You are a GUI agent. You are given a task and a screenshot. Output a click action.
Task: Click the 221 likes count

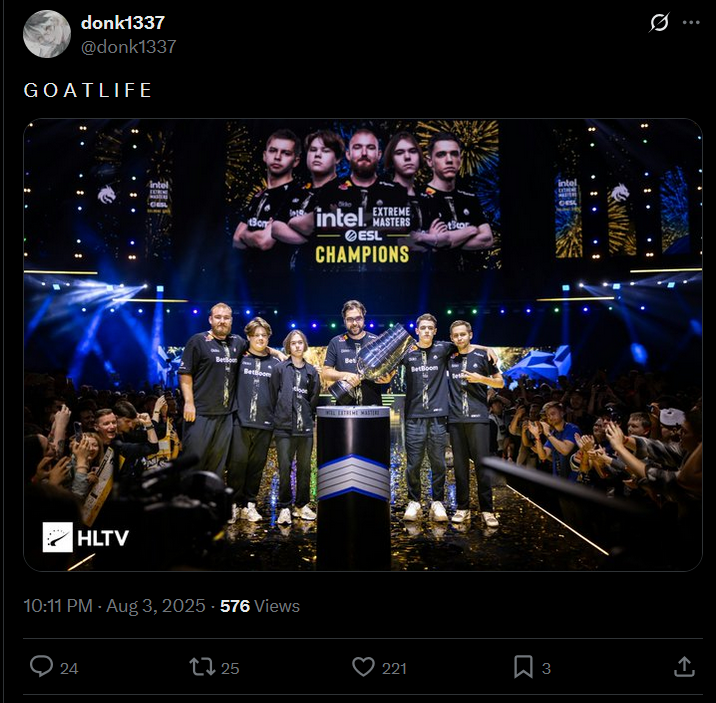(x=394, y=668)
